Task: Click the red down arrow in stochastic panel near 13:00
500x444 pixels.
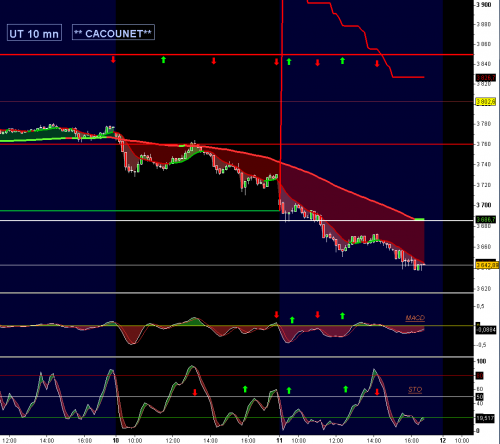Action: coord(195,392)
